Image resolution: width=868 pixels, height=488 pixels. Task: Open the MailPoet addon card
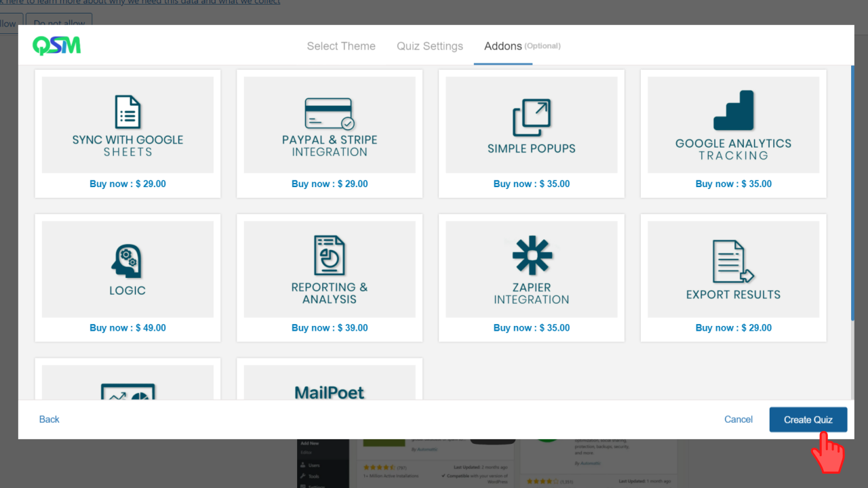[x=330, y=380]
